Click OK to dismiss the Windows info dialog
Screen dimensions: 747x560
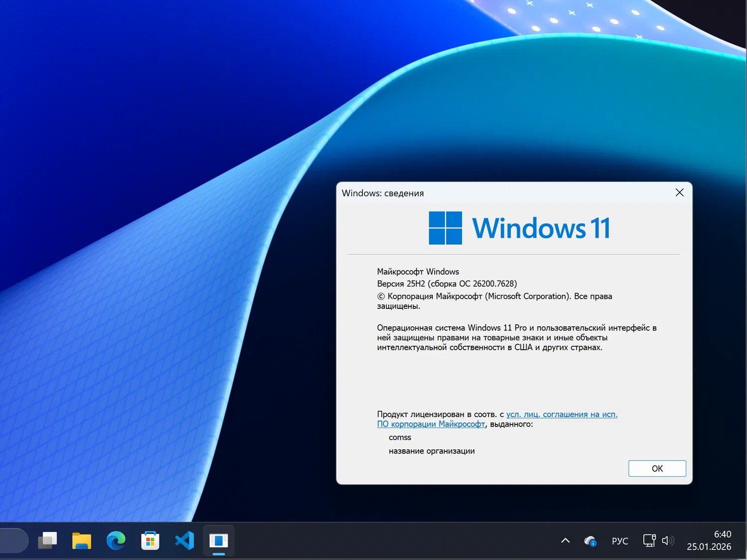point(657,468)
